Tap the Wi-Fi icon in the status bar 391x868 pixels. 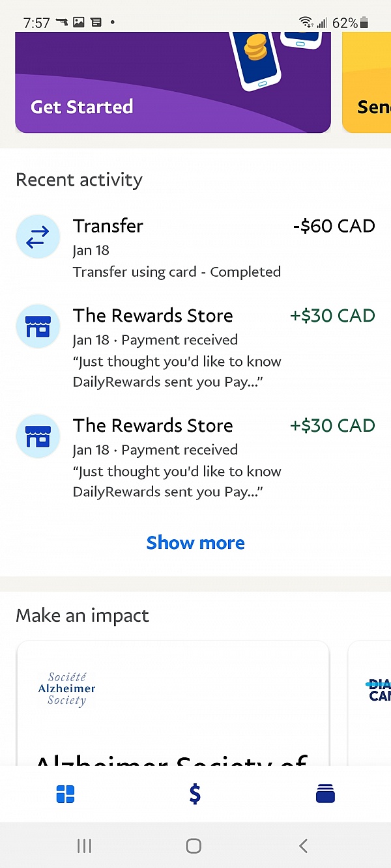pyautogui.click(x=306, y=21)
